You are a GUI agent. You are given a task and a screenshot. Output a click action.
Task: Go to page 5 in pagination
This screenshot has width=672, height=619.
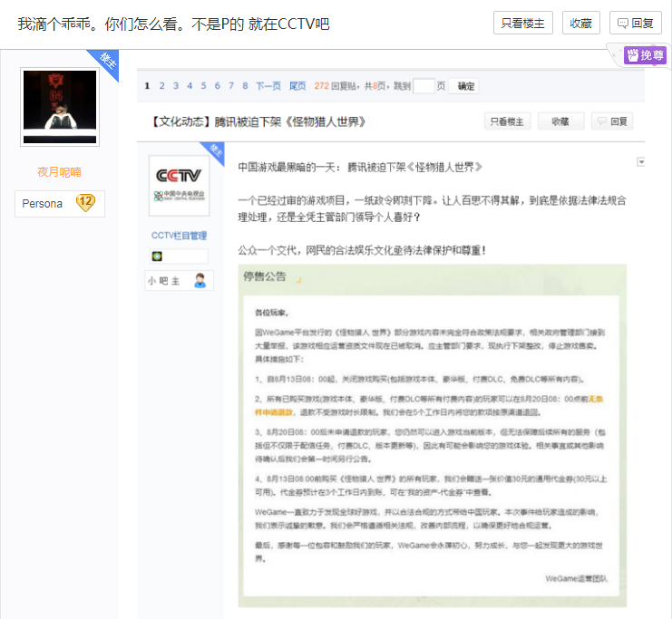click(203, 86)
